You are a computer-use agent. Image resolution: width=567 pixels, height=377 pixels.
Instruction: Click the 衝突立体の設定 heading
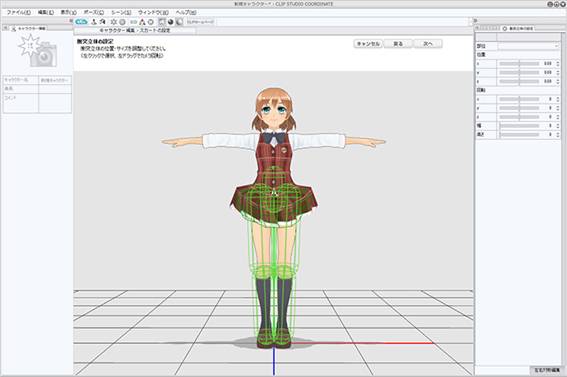(x=95, y=42)
